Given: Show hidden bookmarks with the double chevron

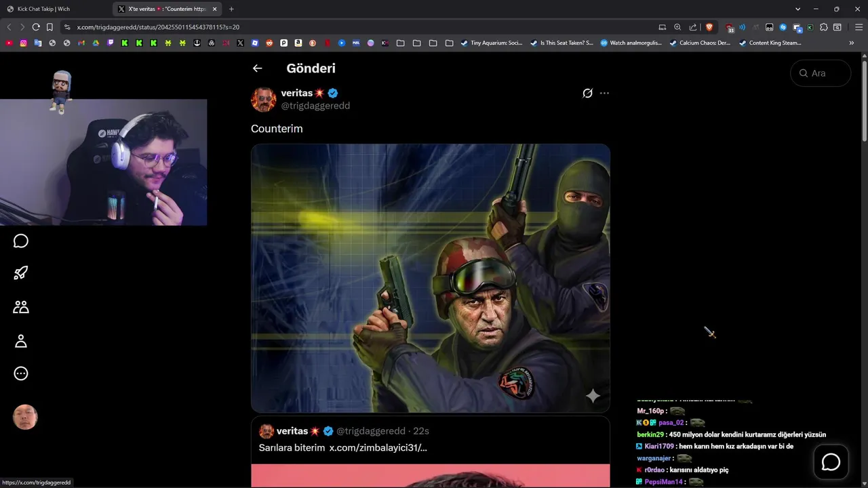Looking at the screenshot, I should click(852, 43).
